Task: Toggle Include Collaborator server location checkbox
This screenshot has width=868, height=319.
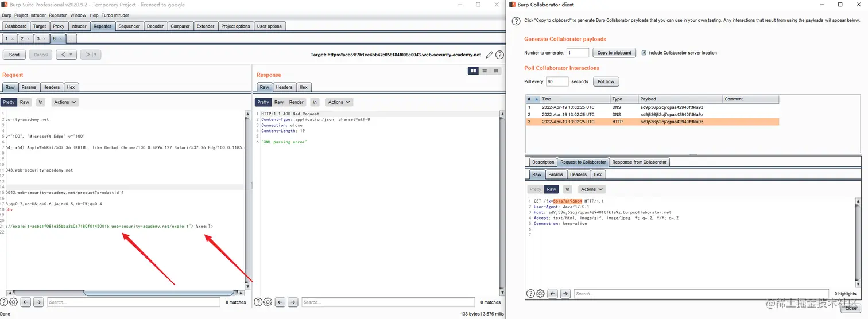Action: coord(644,53)
